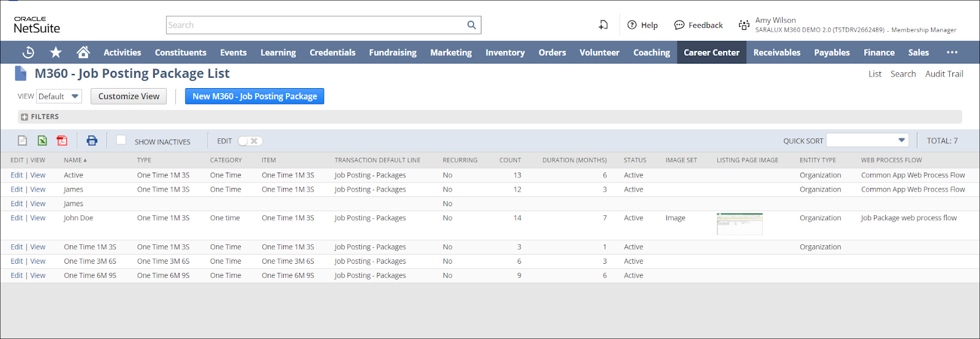Click New M360 - Job Posting Package button
Screen dimensions: 980x339
(254, 96)
